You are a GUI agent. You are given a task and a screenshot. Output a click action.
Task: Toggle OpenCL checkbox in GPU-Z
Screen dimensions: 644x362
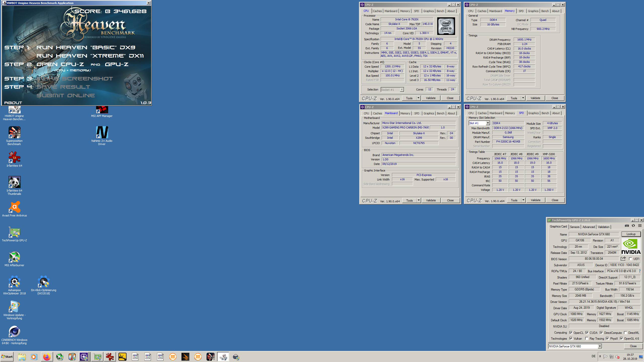click(x=571, y=333)
